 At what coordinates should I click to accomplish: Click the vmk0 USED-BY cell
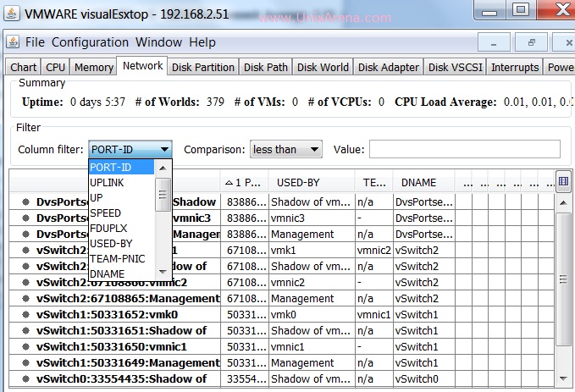click(x=312, y=315)
